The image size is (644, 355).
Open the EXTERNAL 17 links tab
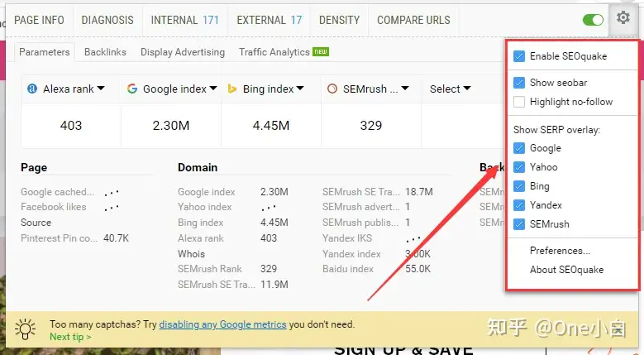[270, 20]
